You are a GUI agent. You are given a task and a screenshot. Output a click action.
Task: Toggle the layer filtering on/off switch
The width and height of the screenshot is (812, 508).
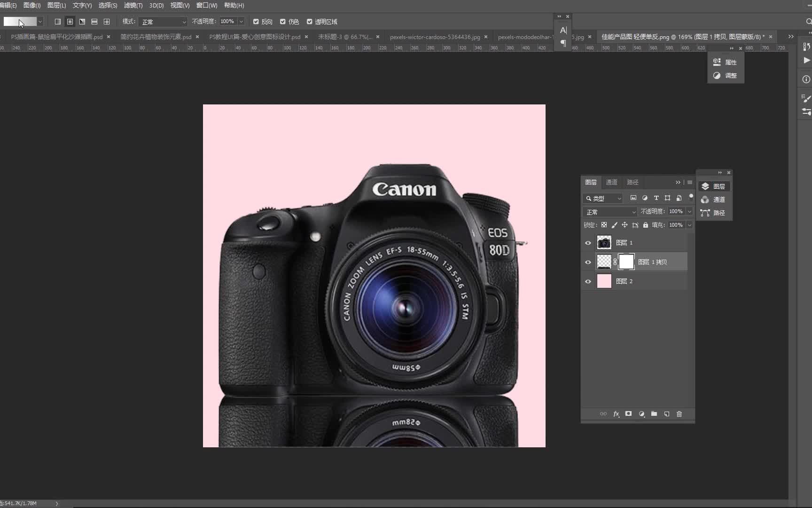(691, 197)
